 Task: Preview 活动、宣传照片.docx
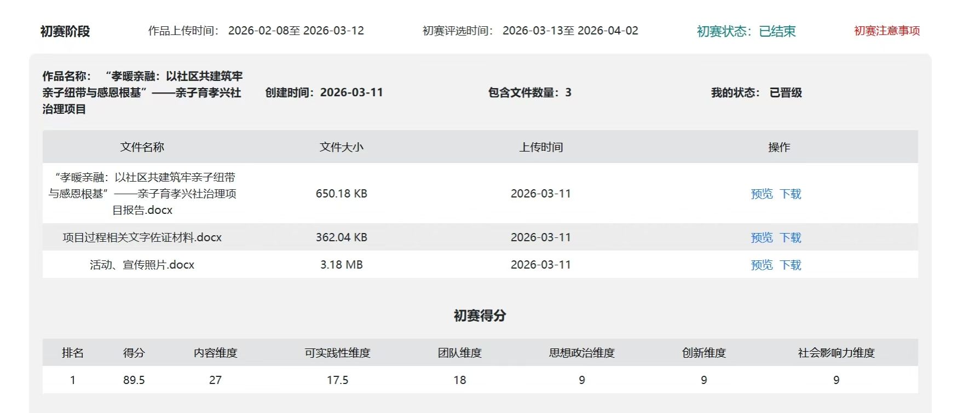[762, 265]
